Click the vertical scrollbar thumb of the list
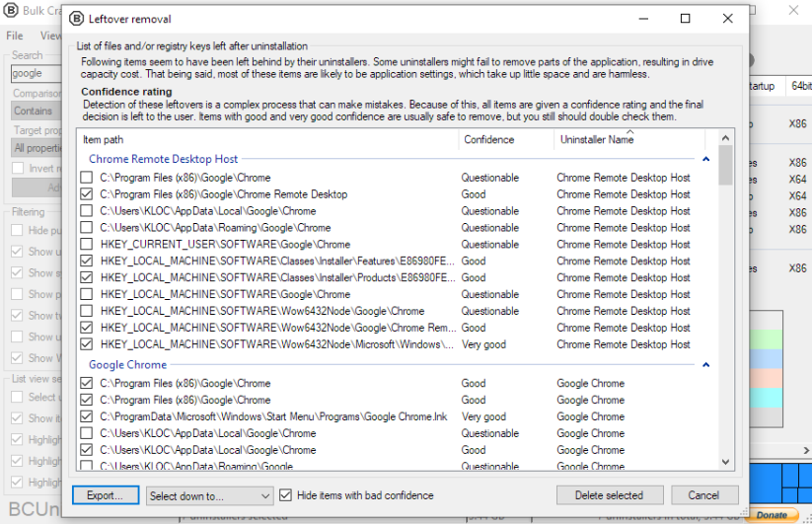 (x=725, y=165)
